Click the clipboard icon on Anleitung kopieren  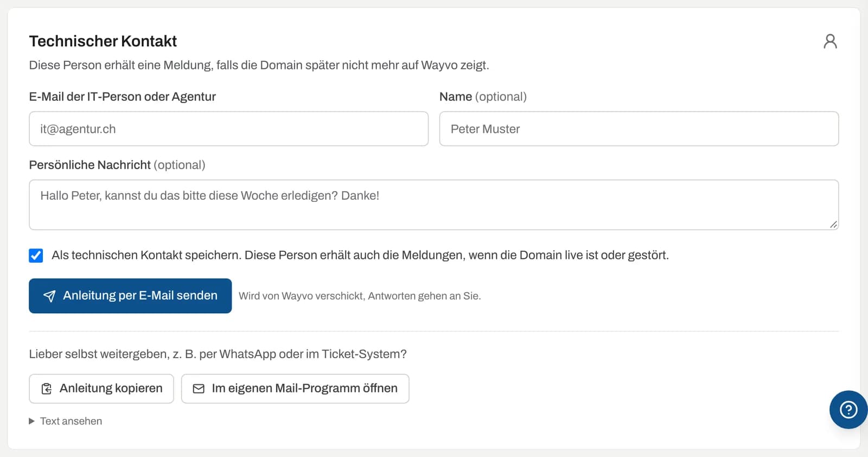(x=47, y=389)
